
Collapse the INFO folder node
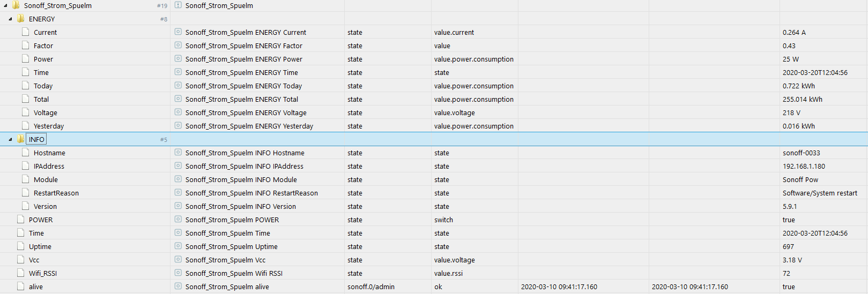[x=10, y=139]
